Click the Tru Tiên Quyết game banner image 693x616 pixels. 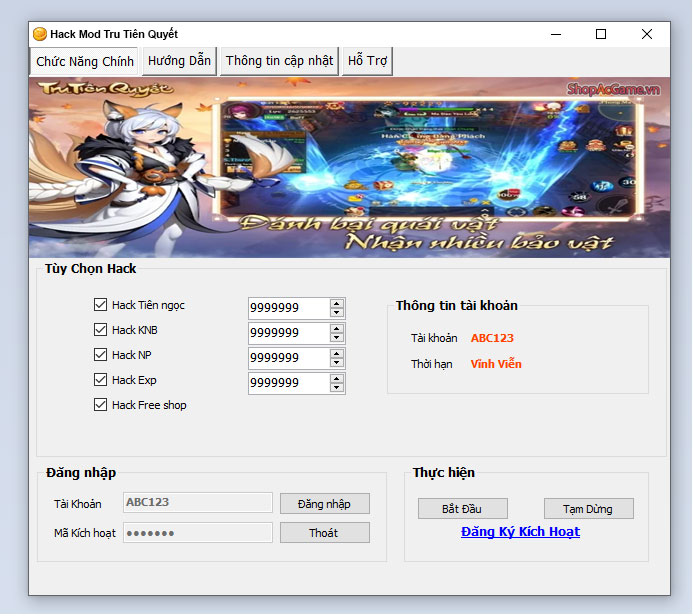(x=349, y=167)
